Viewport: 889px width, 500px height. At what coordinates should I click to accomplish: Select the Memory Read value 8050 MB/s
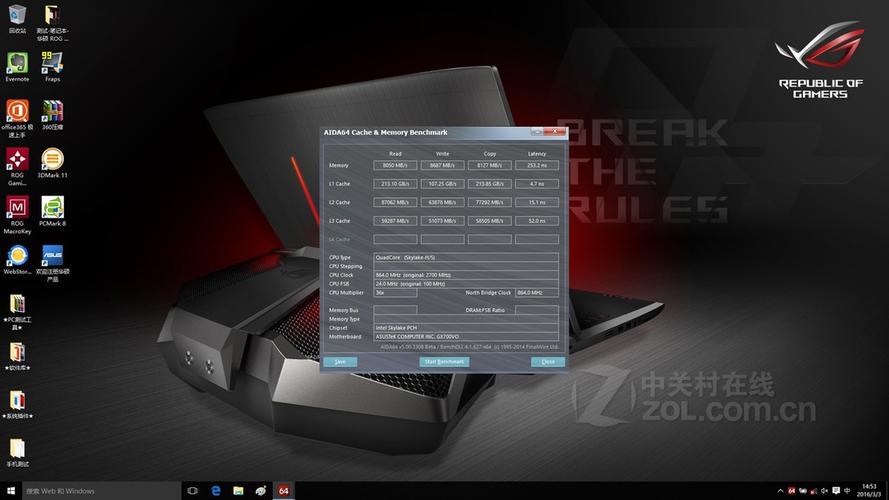pyautogui.click(x=395, y=166)
